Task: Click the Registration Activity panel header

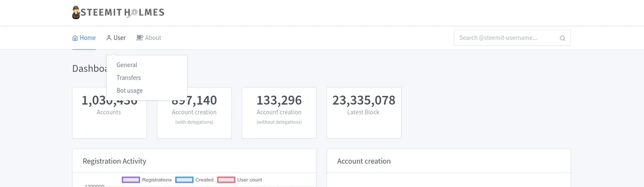Action: tap(194, 161)
